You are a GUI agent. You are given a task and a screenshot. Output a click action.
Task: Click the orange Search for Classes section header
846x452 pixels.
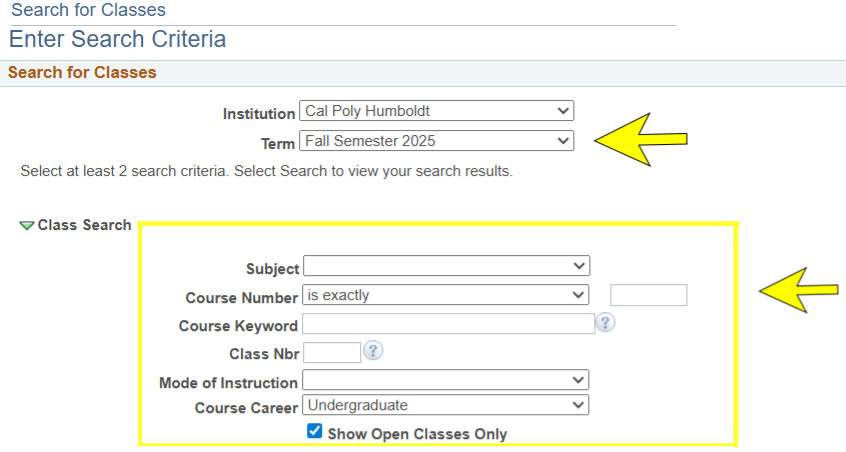(82, 73)
